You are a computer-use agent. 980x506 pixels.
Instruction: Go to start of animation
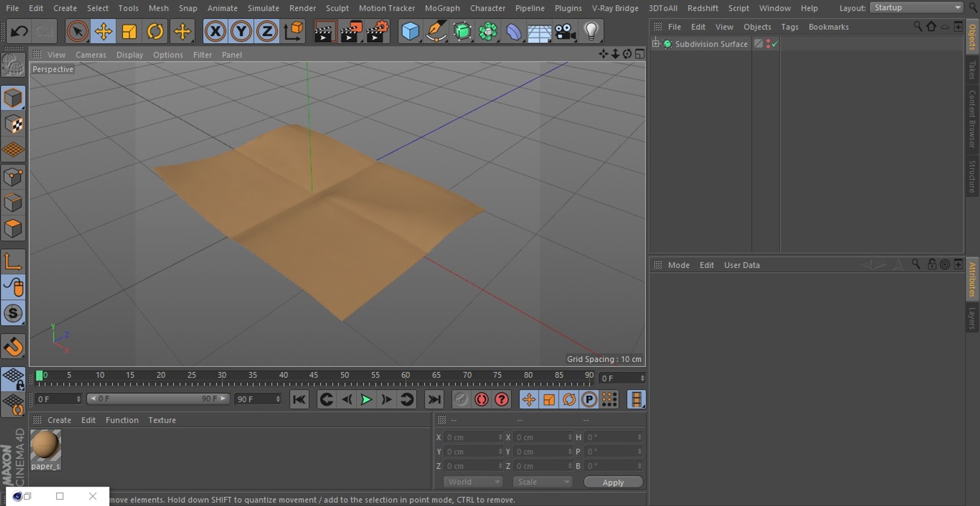pyautogui.click(x=299, y=399)
